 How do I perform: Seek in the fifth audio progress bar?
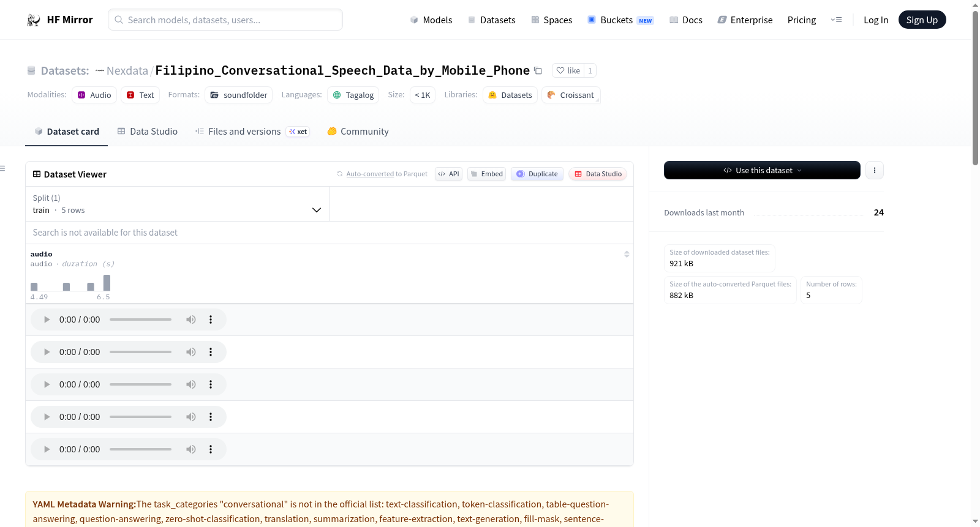coord(140,449)
